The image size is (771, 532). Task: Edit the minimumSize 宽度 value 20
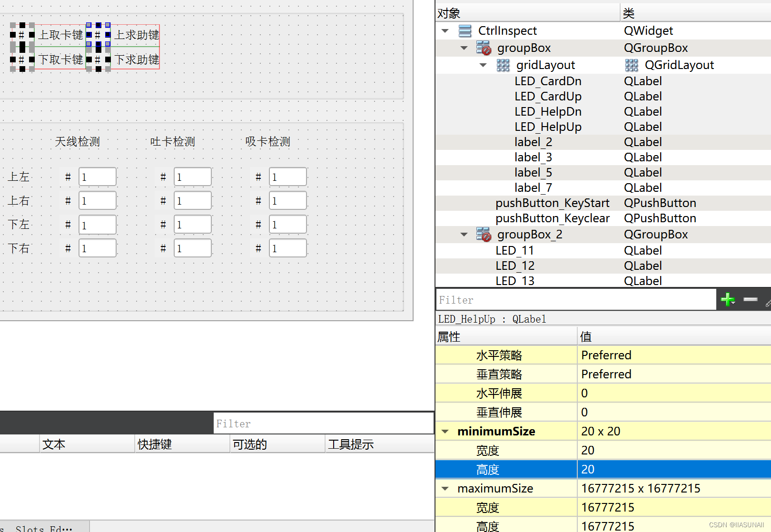[674, 451]
